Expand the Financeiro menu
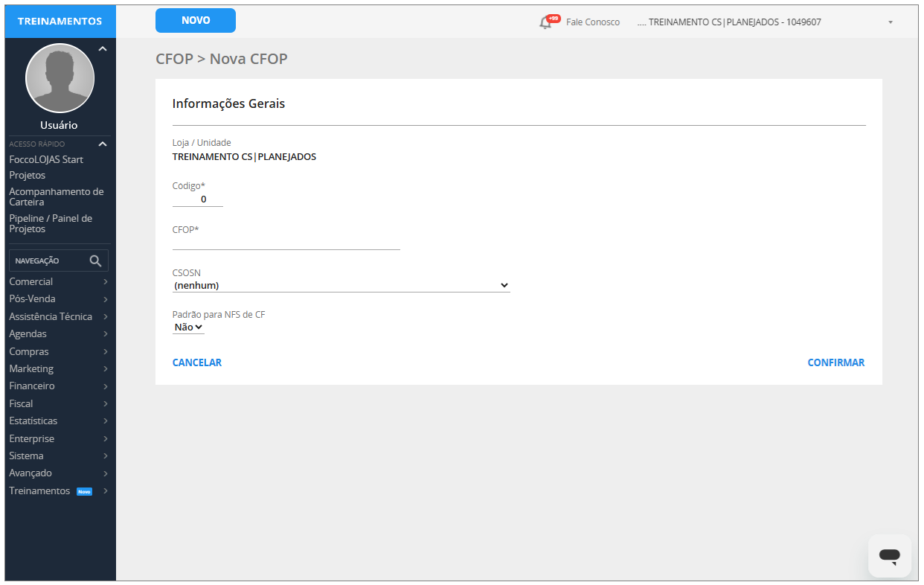The height and width of the screenshot is (585, 924). point(60,386)
